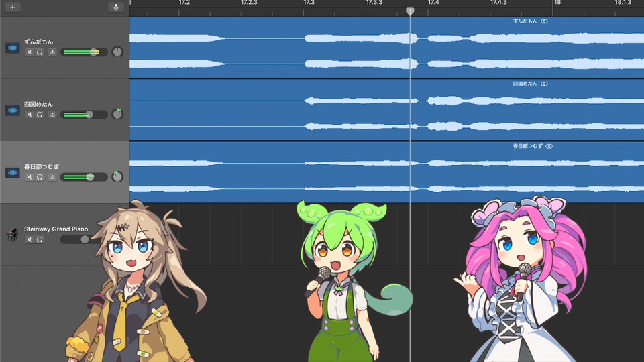Solo the 春日部つむぎ track with headphones
The height and width of the screenshot is (362, 644).
click(x=40, y=177)
